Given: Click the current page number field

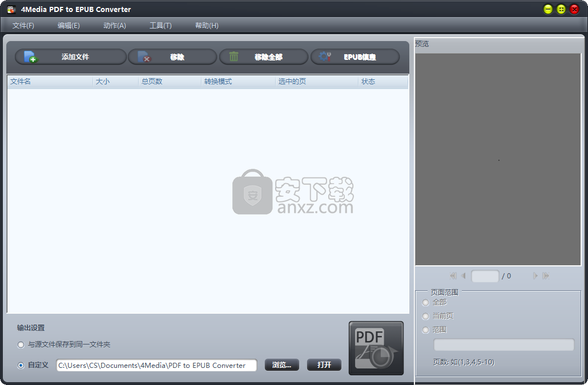Looking at the screenshot, I should point(485,276).
